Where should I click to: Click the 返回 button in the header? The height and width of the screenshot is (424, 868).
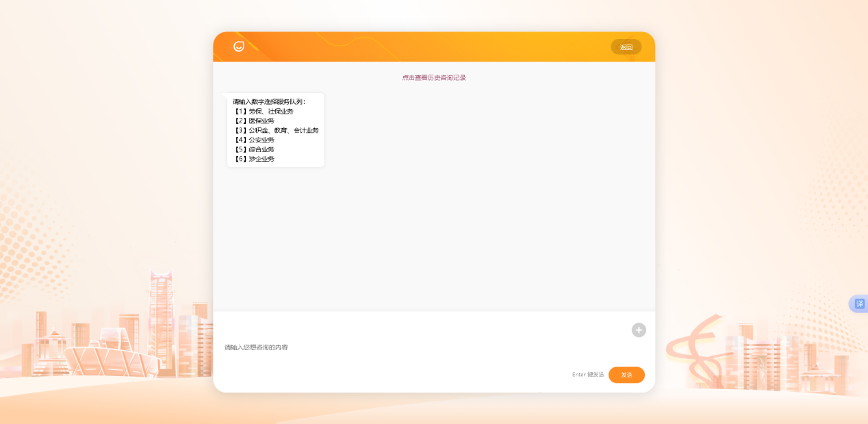coord(626,47)
